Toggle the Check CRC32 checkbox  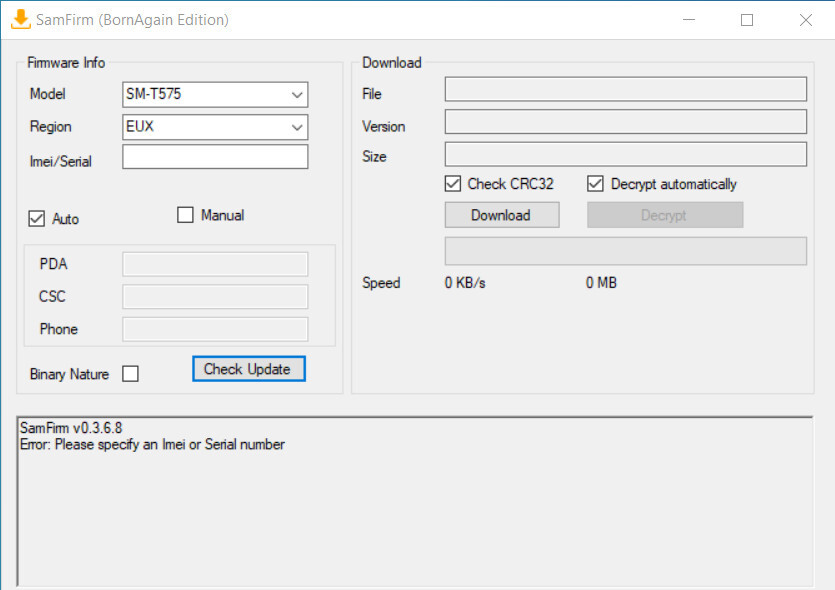[x=453, y=184]
